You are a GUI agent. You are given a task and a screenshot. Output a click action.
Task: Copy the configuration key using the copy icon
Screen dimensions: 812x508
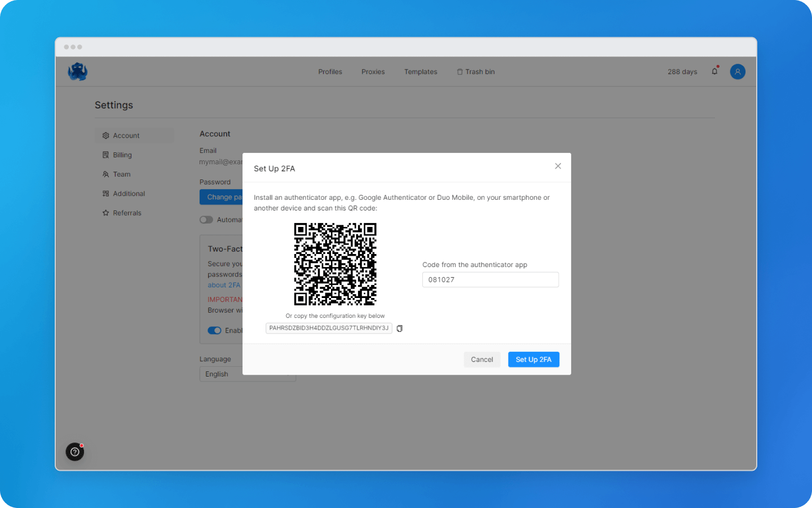click(399, 328)
